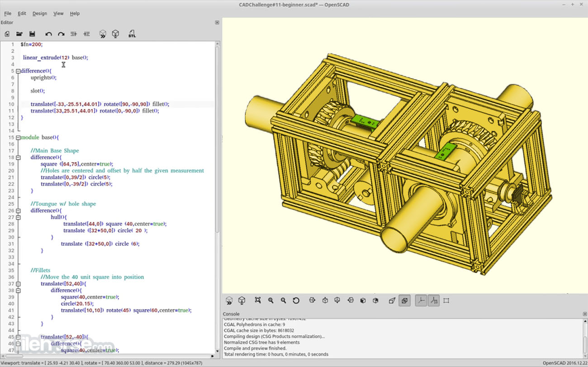Open the View menu
The image size is (588, 367).
point(58,13)
